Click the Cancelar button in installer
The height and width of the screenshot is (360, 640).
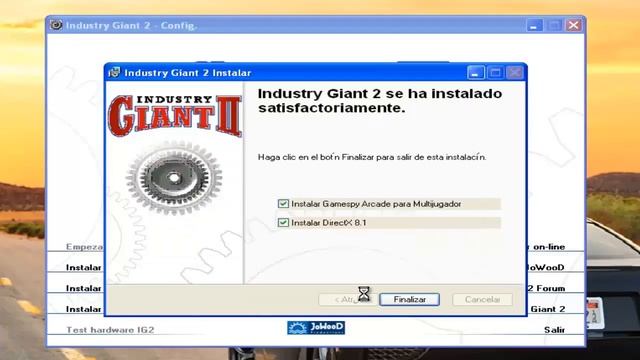482,299
